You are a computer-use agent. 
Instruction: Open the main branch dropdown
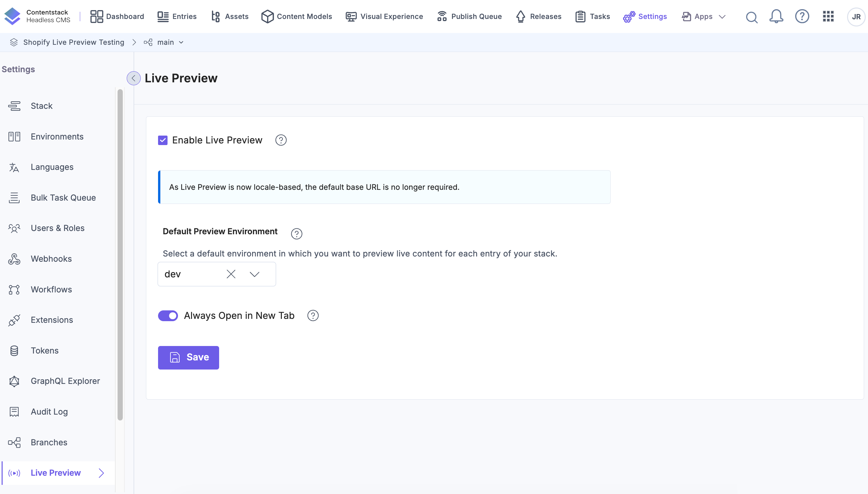point(170,42)
